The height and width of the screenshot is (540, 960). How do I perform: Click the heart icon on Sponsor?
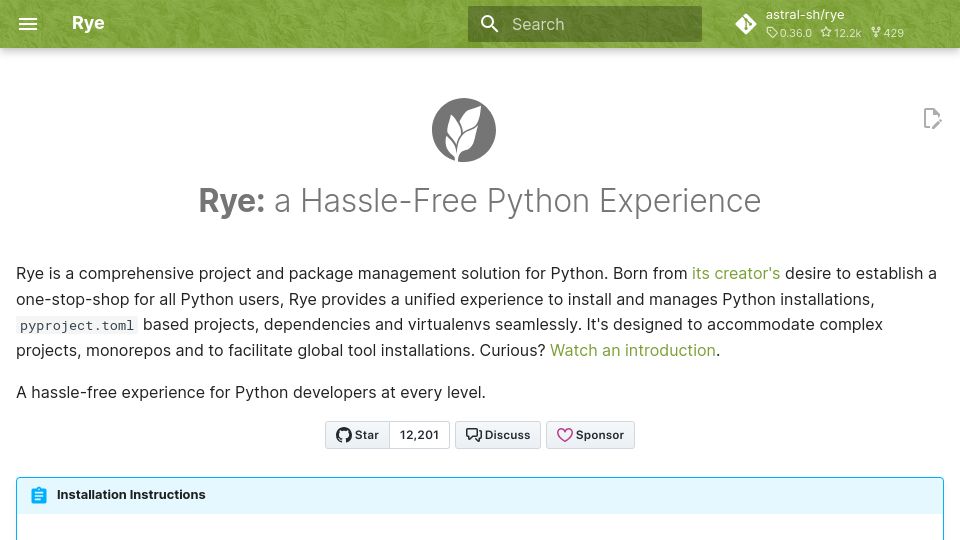click(x=564, y=435)
